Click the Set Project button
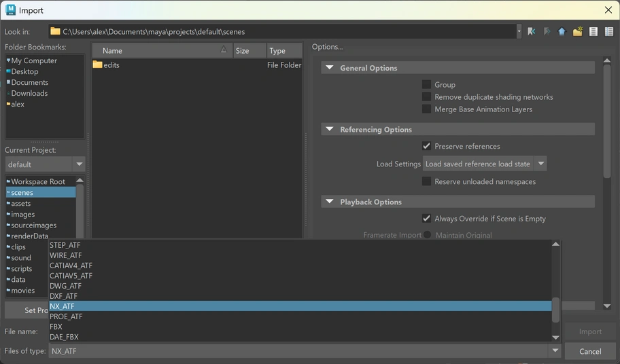 27,310
